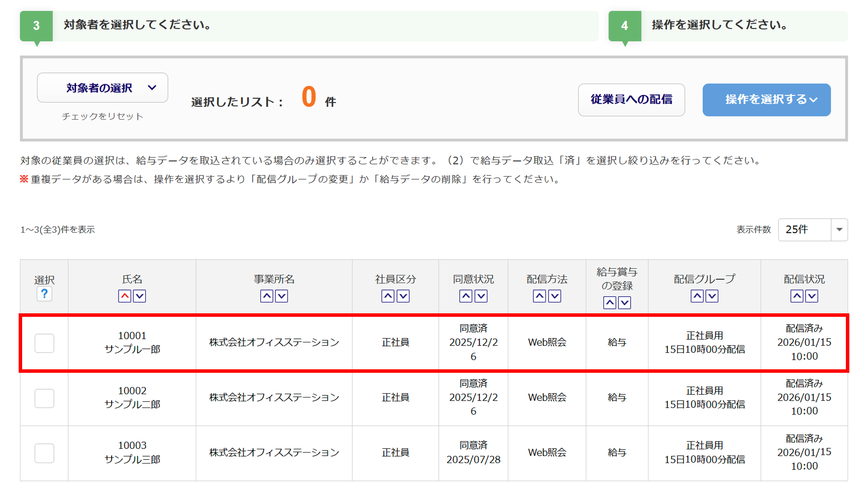Sort 氏名 column ascending
Screen dimensions: 868x493
pos(125,296)
